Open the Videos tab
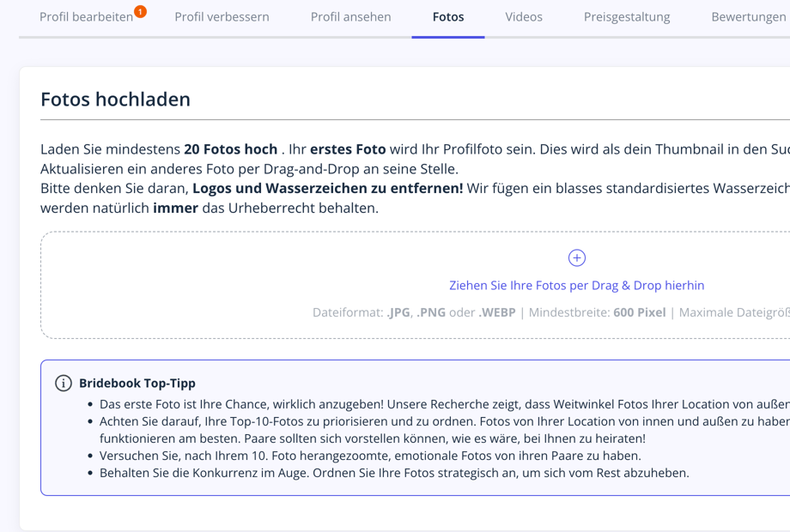The image size is (790, 532). click(524, 17)
